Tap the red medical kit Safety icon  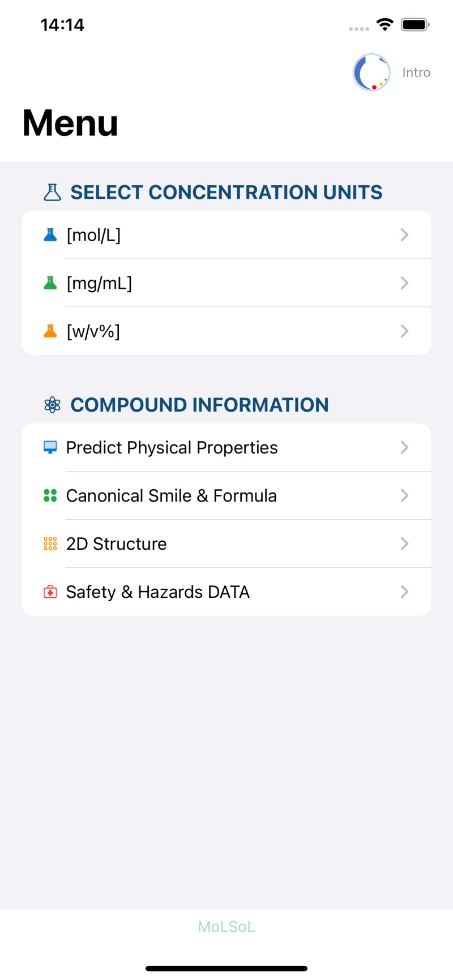(50, 592)
